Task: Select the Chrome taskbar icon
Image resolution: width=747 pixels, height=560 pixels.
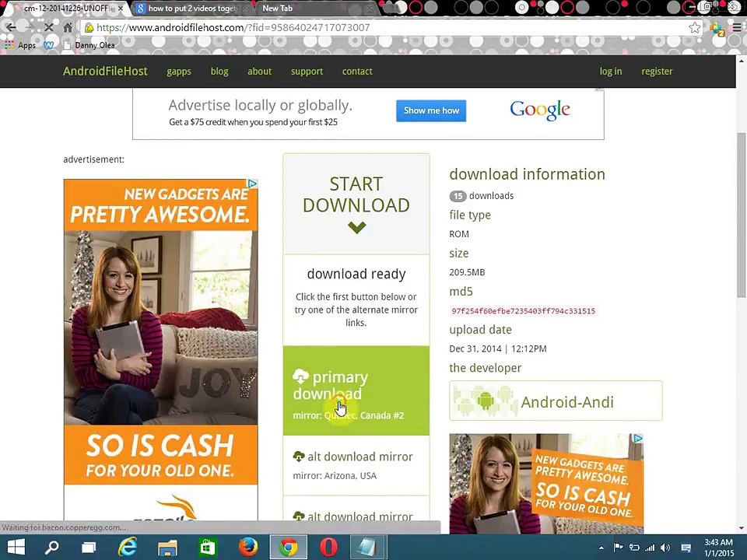Action: click(288, 547)
